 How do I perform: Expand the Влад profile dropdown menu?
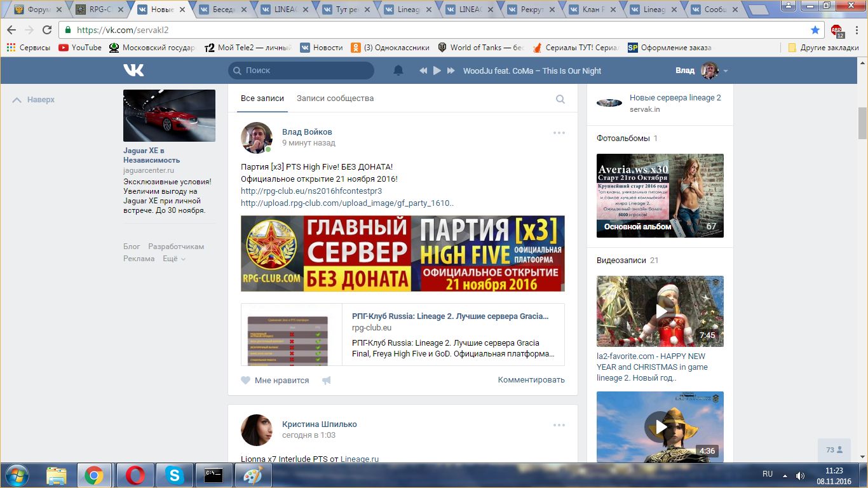coord(726,71)
